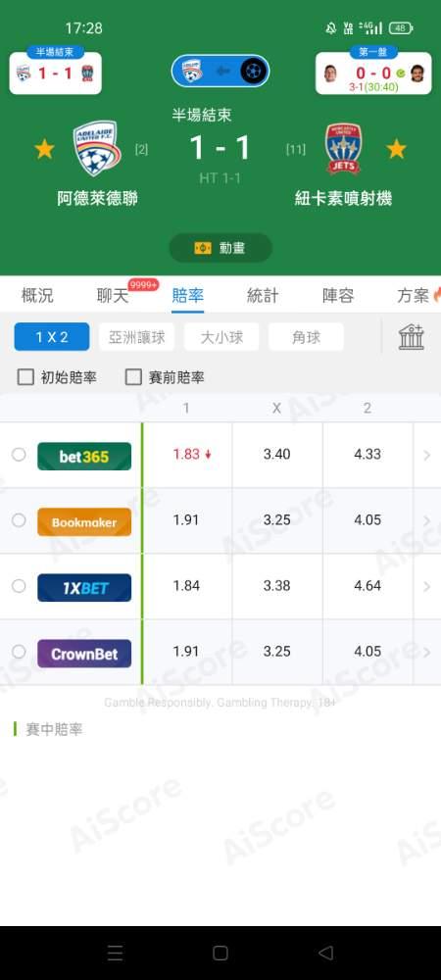Tap the purple CrownBet logo
Image resolution: width=441 pixels, height=980 pixels.
pos(84,653)
